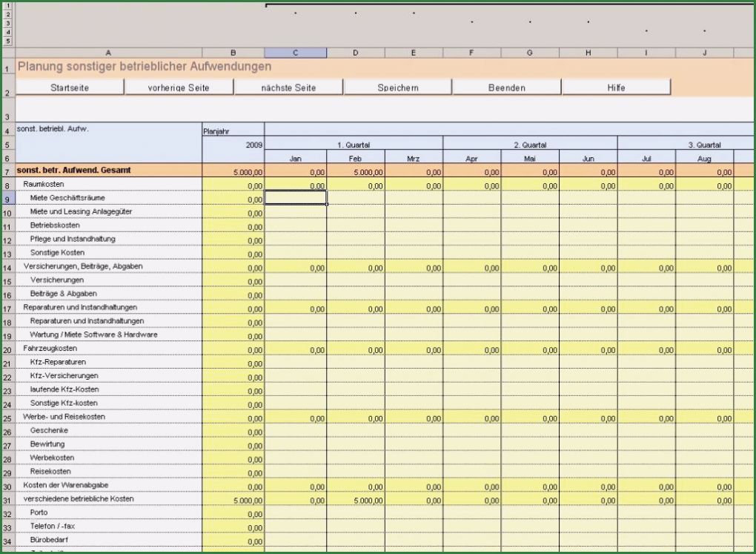Screen dimensions: 756x554
Task: Go back with the vorherige Seite button
Action: [x=179, y=87]
